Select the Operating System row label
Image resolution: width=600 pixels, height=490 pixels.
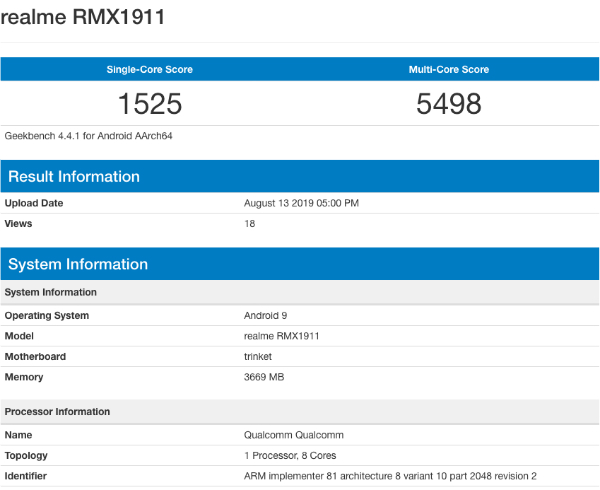pyautogui.click(x=47, y=316)
